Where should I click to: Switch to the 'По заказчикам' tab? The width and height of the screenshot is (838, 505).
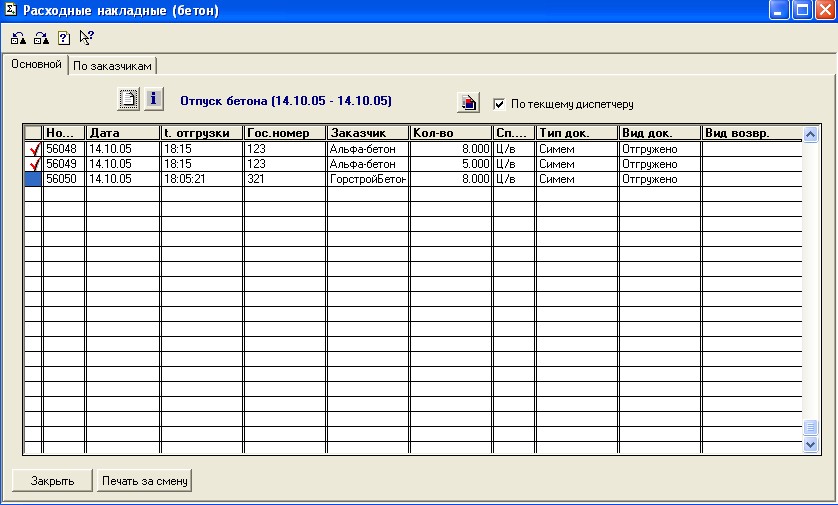point(112,66)
